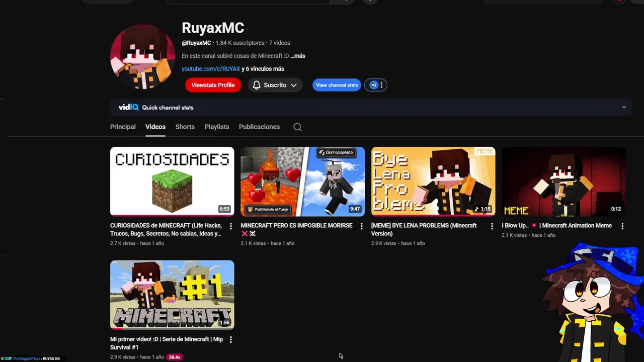
Task: Open CURIOSIDADES video thumbnail
Action: pos(172,182)
